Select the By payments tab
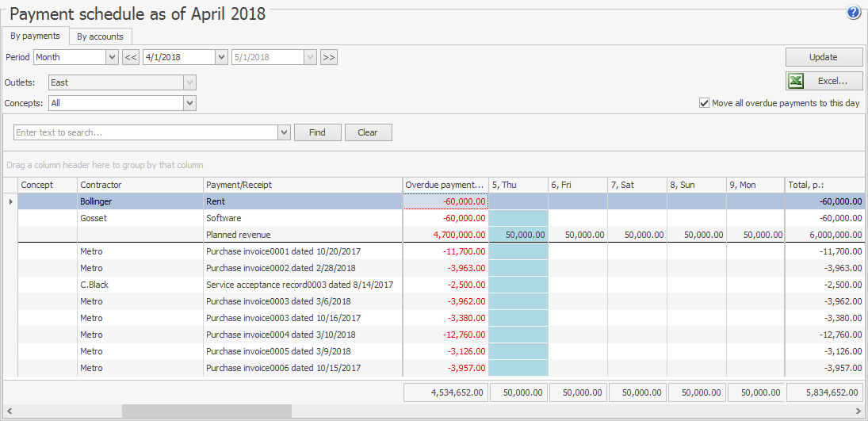Screen dimensions: 868x421 [x=35, y=36]
